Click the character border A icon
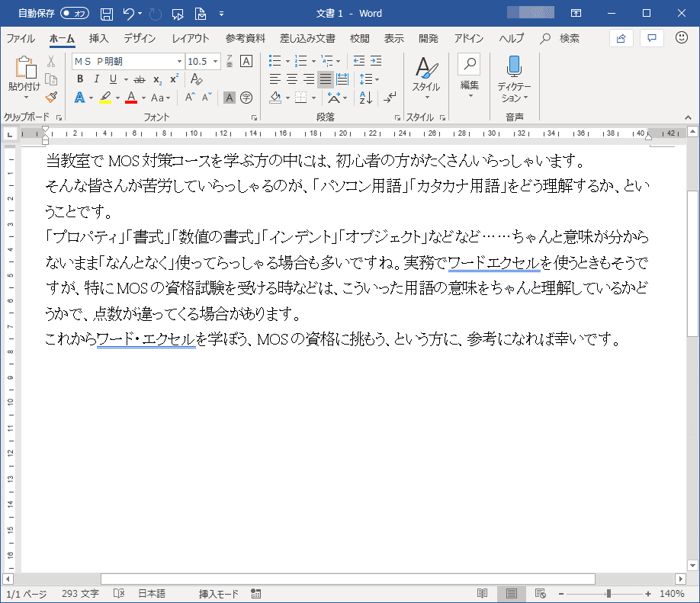Image resolution: width=700 pixels, height=603 pixels. click(x=246, y=61)
